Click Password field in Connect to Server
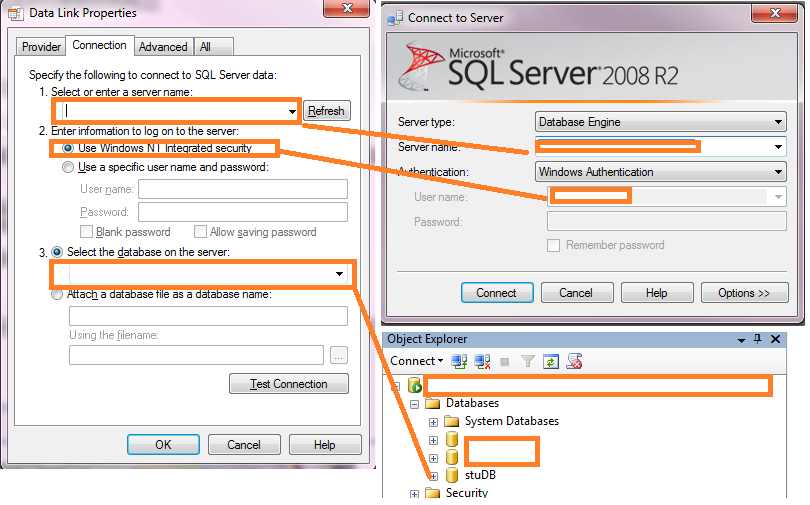 click(666, 222)
